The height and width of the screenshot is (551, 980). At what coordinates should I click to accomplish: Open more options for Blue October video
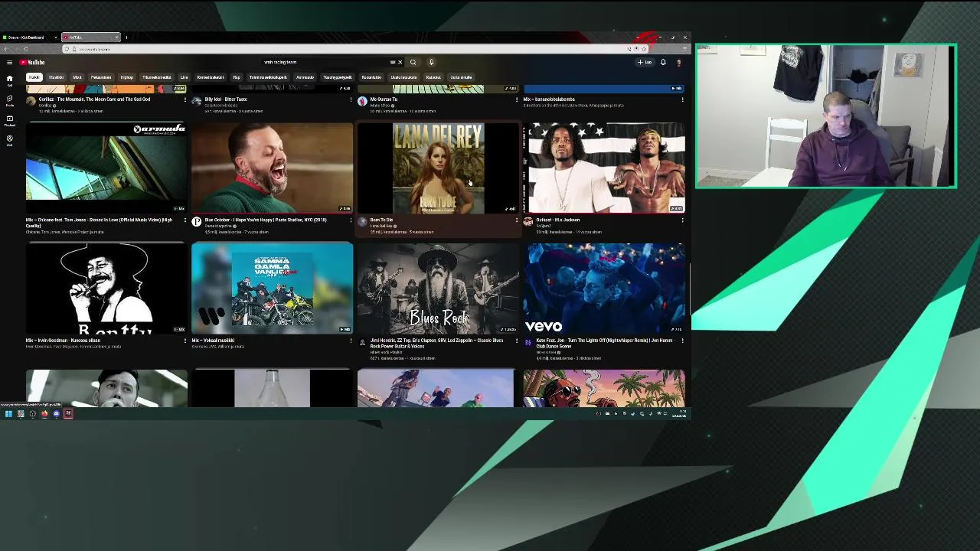point(351,220)
